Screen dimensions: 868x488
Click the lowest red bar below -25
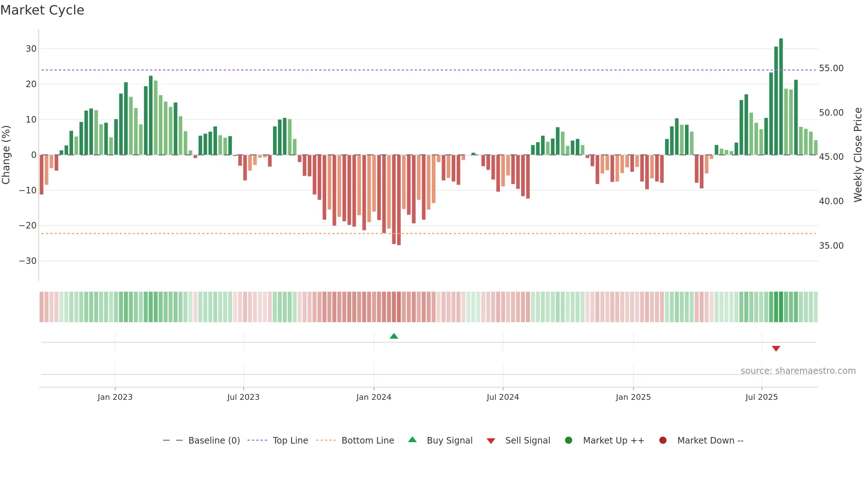coord(399,200)
